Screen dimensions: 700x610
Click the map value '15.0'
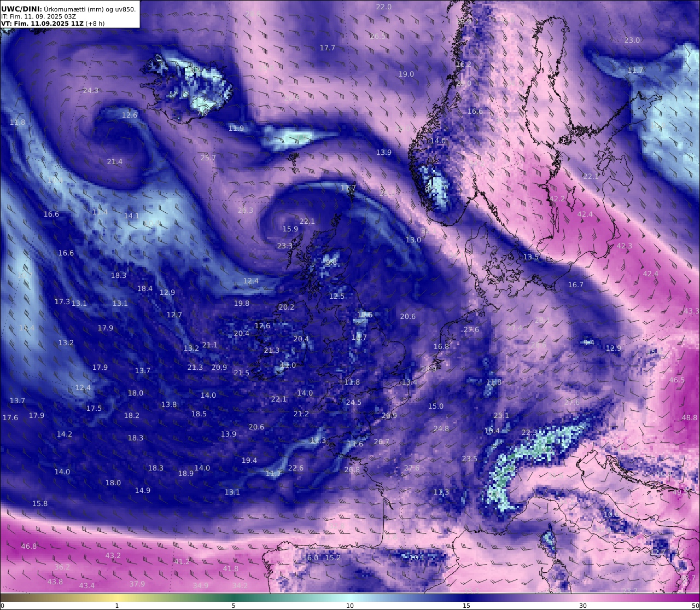tap(436, 406)
